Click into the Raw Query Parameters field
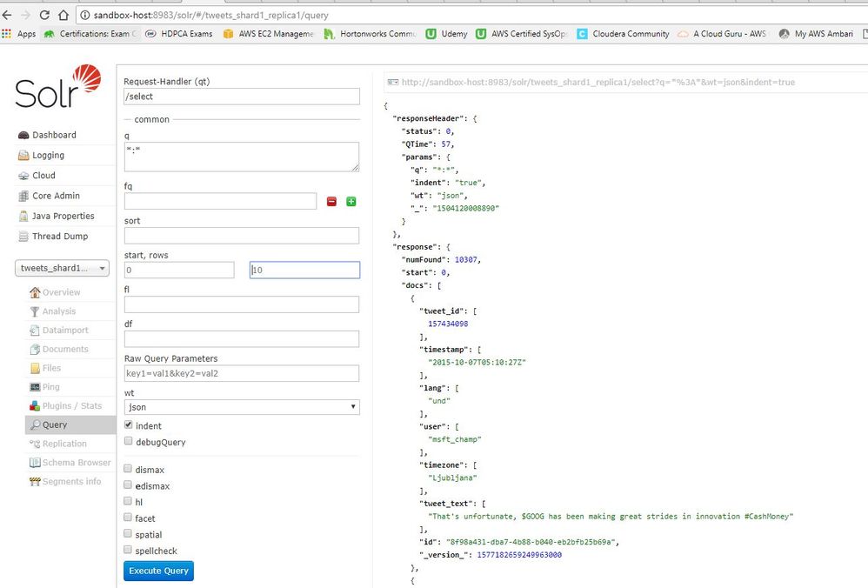868x588 pixels. point(241,373)
